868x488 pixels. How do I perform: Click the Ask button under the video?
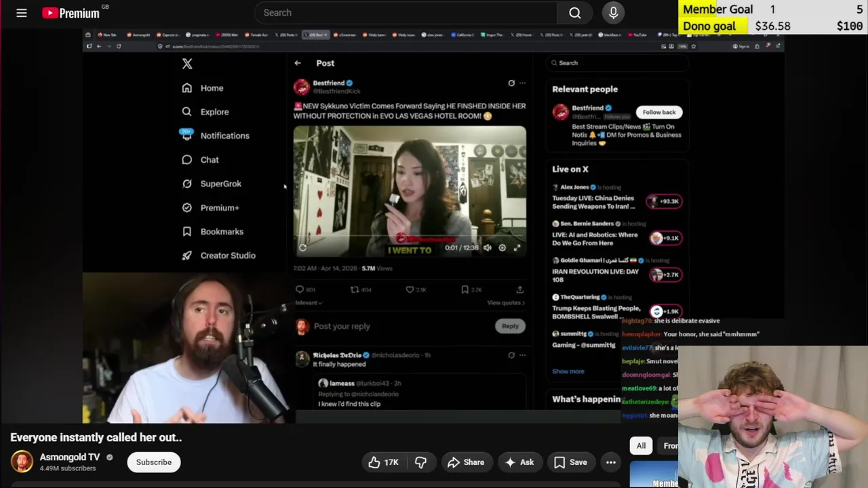click(519, 462)
